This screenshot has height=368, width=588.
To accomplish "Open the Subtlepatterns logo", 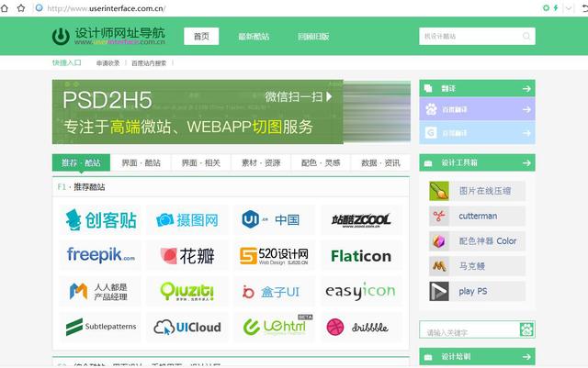I will [100, 327].
